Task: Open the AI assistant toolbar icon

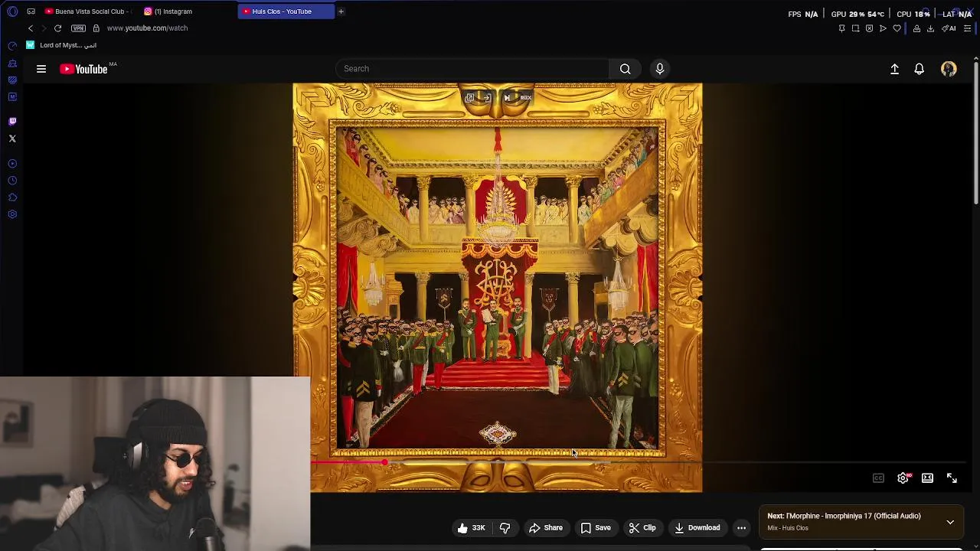Action: coord(949,28)
